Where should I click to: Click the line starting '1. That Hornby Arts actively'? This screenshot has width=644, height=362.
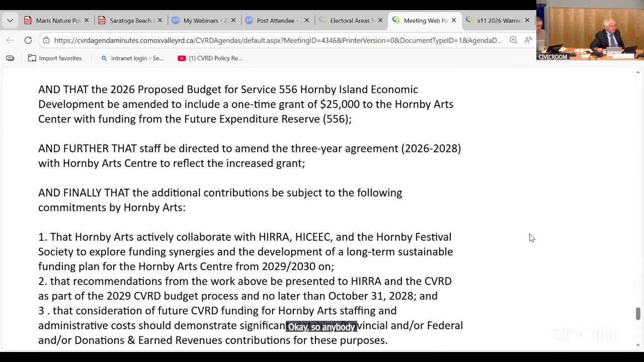click(245, 237)
